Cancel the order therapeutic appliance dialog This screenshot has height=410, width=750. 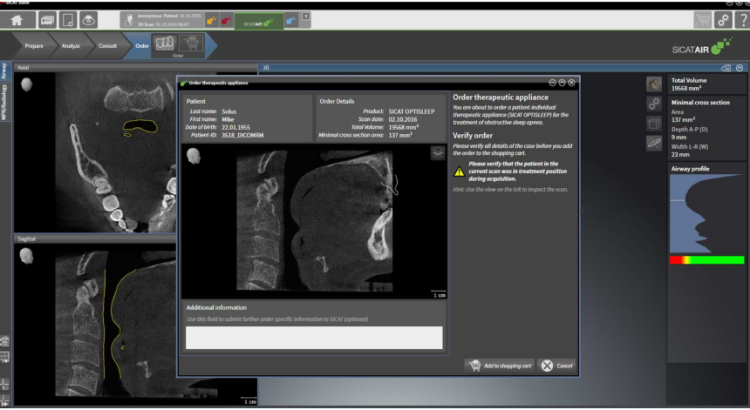pyautogui.click(x=557, y=366)
